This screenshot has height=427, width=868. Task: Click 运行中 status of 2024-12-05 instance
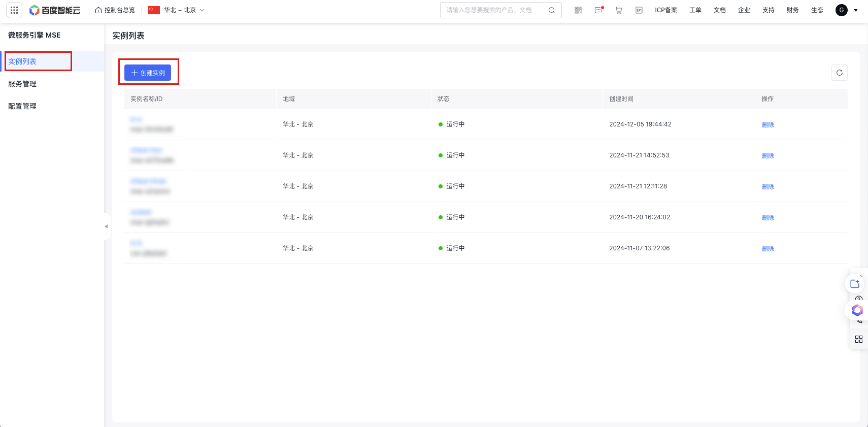(x=452, y=124)
